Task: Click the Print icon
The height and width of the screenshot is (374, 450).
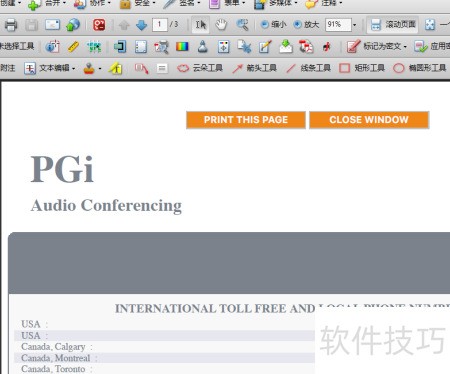Action: click(11, 25)
